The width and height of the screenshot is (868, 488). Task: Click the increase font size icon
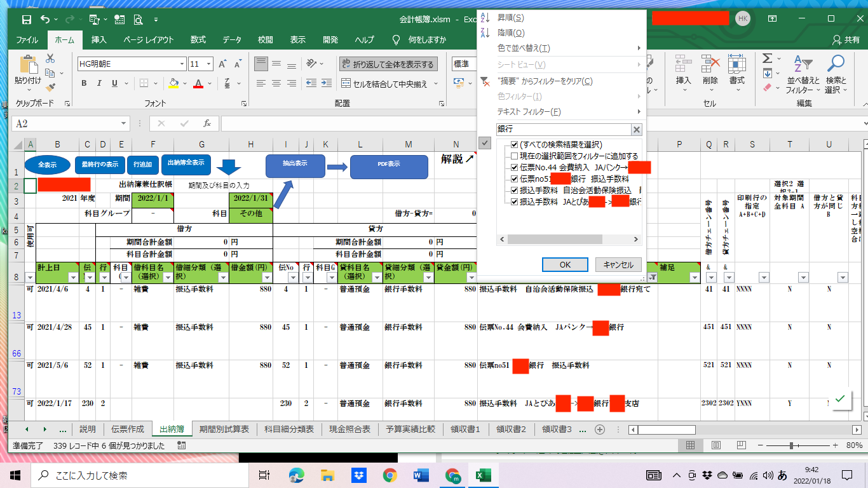222,64
